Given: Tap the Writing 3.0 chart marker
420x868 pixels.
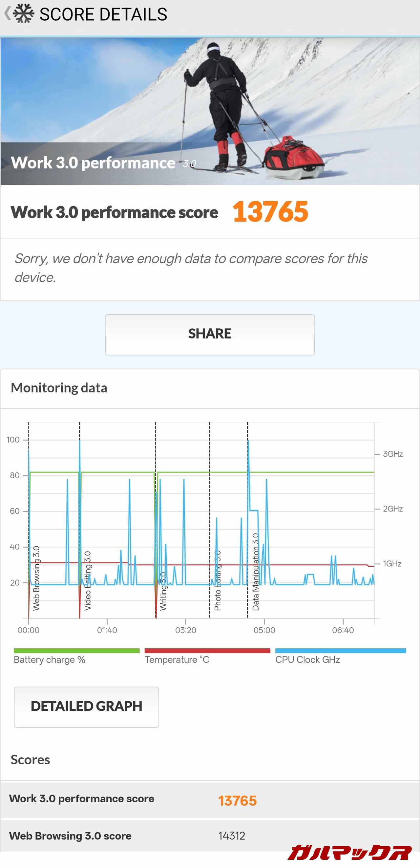Looking at the screenshot, I should (x=163, y=591).
